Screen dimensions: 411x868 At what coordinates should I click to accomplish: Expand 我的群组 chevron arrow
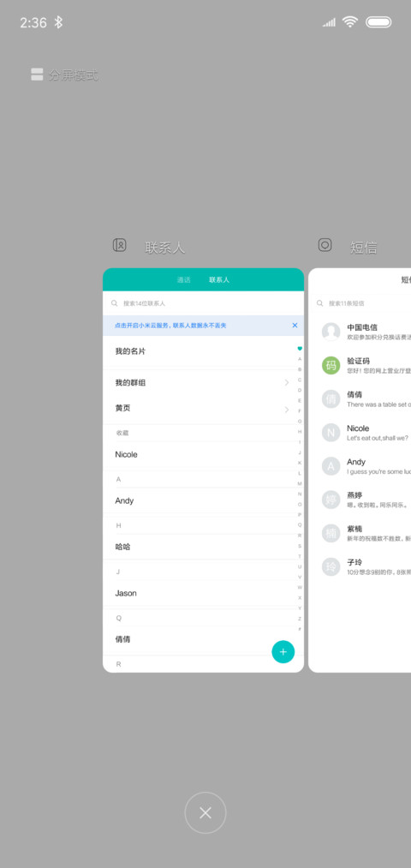[x=287, y=382]
